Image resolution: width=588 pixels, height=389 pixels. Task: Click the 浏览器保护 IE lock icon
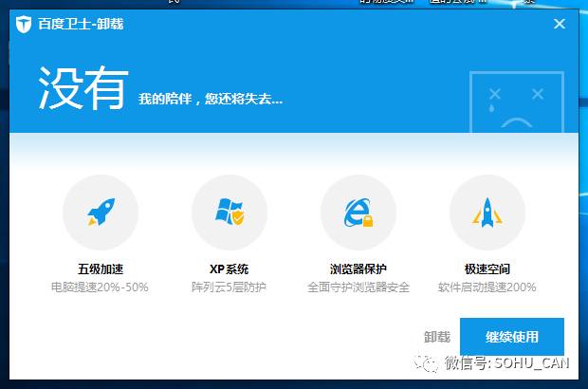click(x=358, y=213)
